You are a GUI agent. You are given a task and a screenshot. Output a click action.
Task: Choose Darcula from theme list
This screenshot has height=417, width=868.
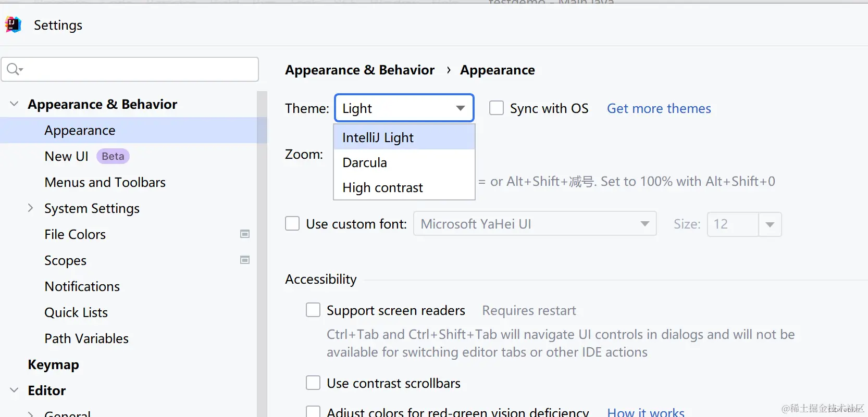[x=365, y=162]
